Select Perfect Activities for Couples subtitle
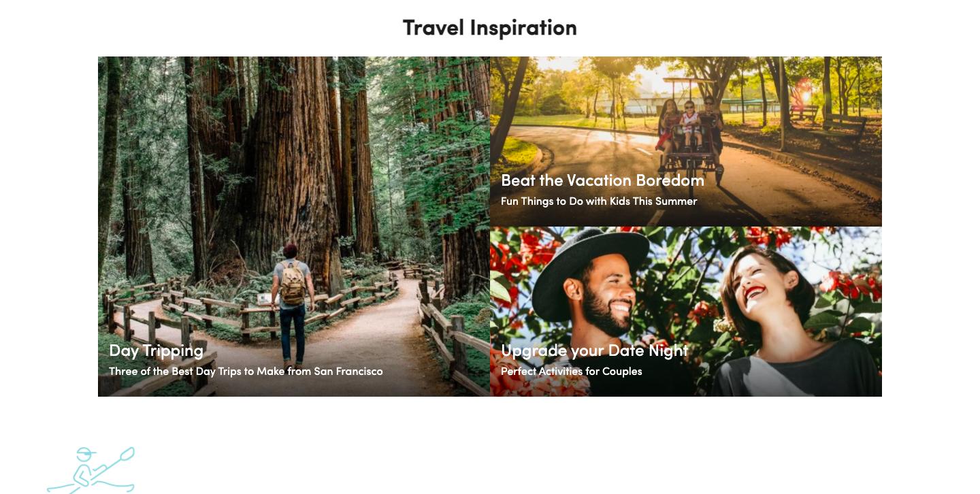 click(572, 372)
